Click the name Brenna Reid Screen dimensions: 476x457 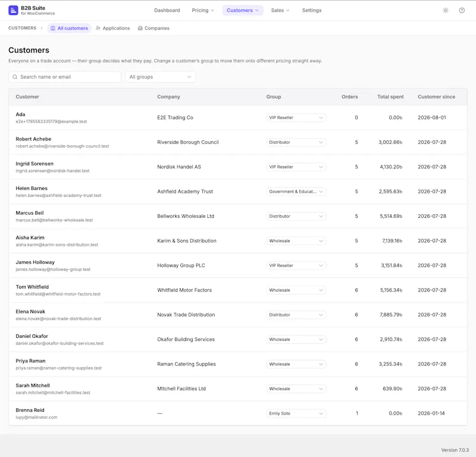coord(30,410)
